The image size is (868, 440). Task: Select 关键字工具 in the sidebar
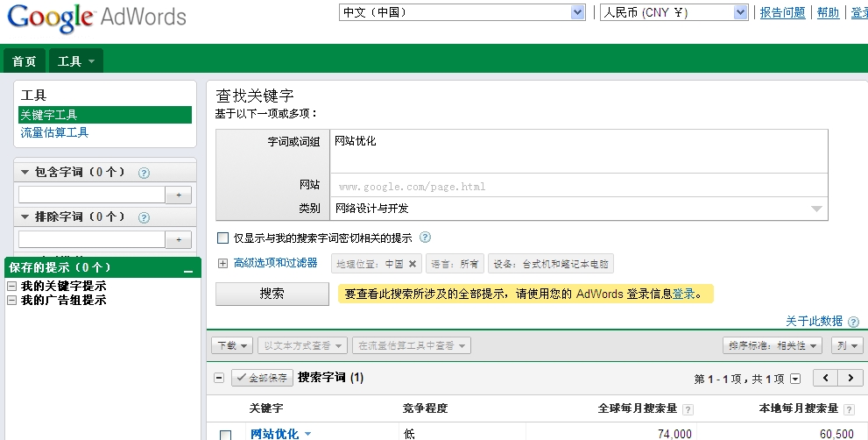(x=105, y=115)
